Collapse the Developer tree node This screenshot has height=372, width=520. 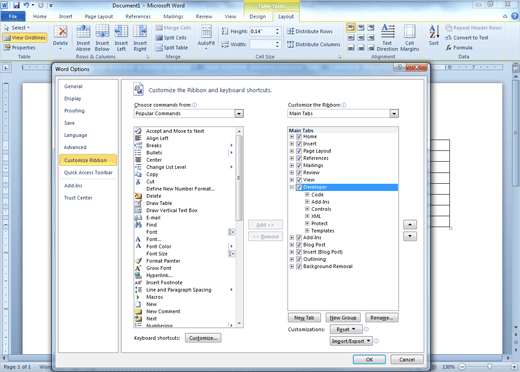pos(292,187)
